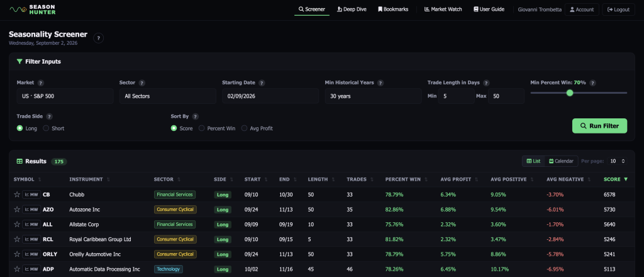Sort by Avg Profit radio option
644x277 pixels.
click(245, 128)
